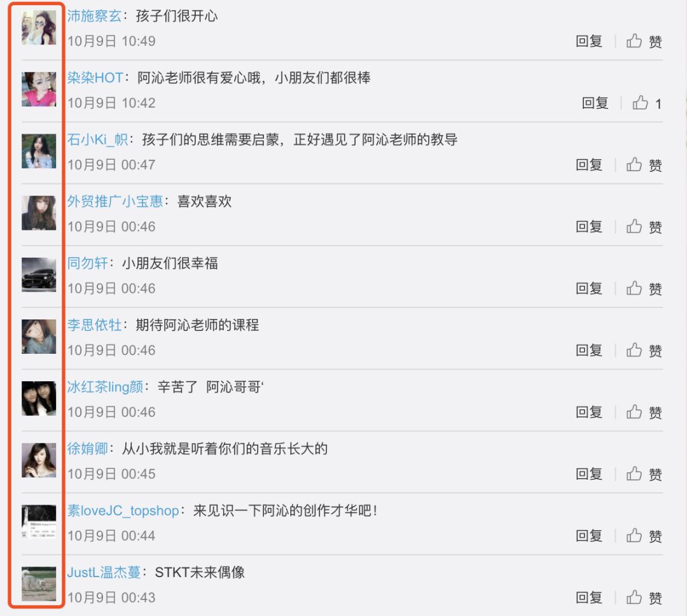This screenshot has width=687, height=616.
Task: Like 素loveJC_topshop's comment
Action: [644, 536]
